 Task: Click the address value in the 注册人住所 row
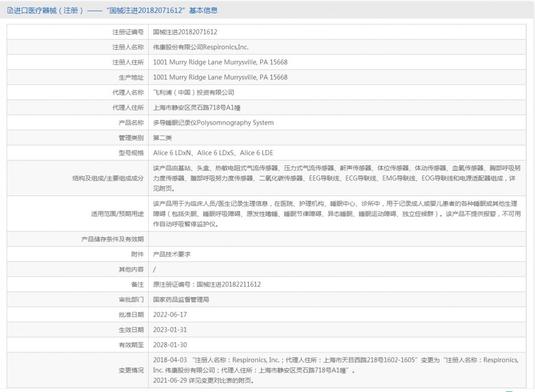[x=220, y=62]
